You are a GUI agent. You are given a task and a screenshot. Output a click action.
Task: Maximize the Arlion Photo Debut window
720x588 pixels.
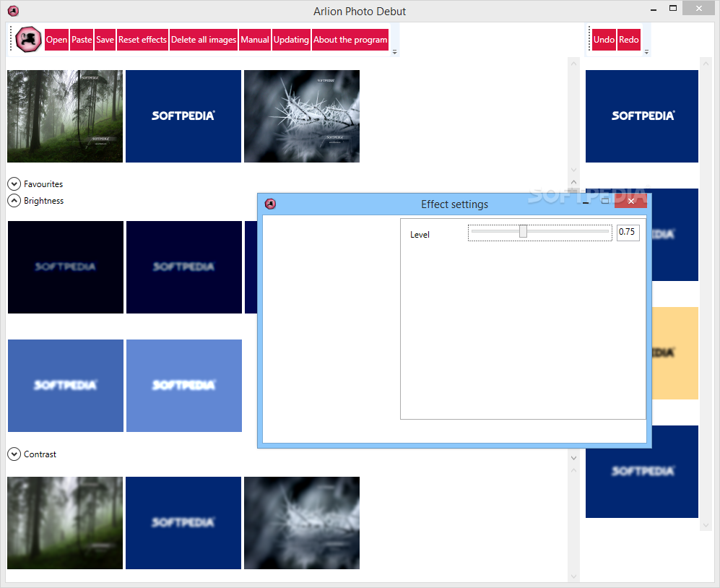[x=673, y=8]
